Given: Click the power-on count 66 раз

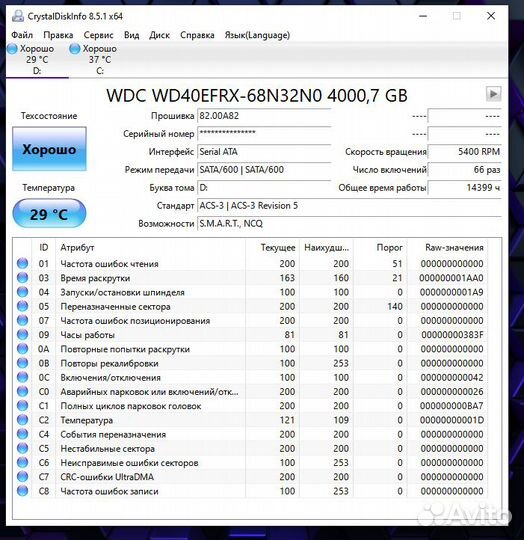Looking at the screenshot, I should tap(464, 170).
